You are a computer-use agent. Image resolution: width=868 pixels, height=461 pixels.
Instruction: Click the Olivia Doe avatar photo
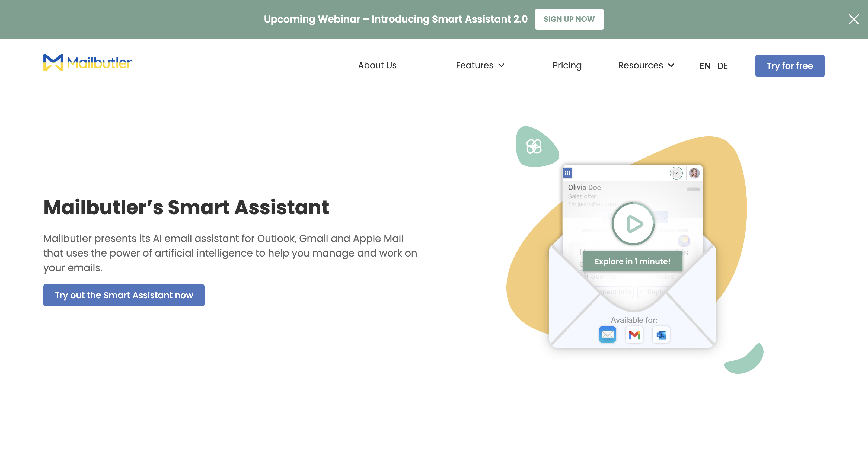pyautogui.click(x=694, y=173)
